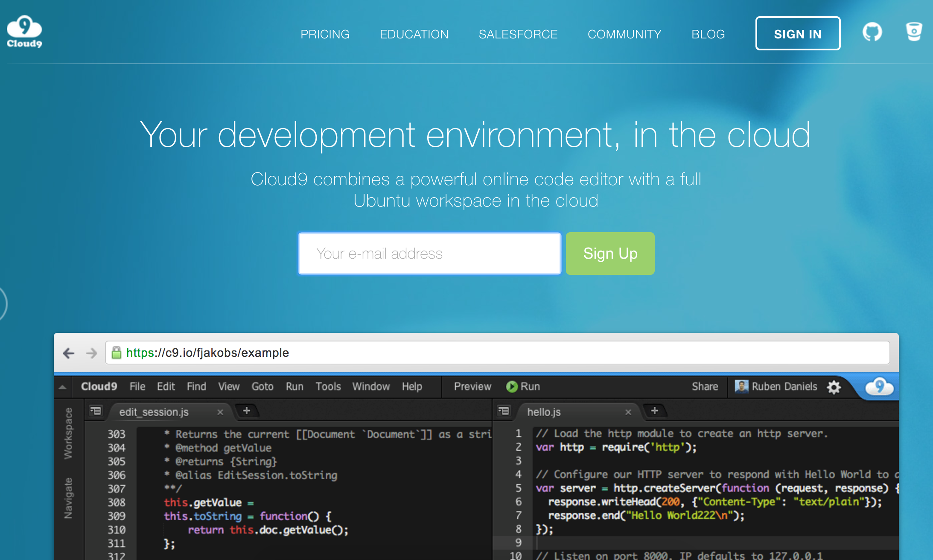Open the Goto menu
This screenshot has height=560, width=933.
[x=262, y=386]
